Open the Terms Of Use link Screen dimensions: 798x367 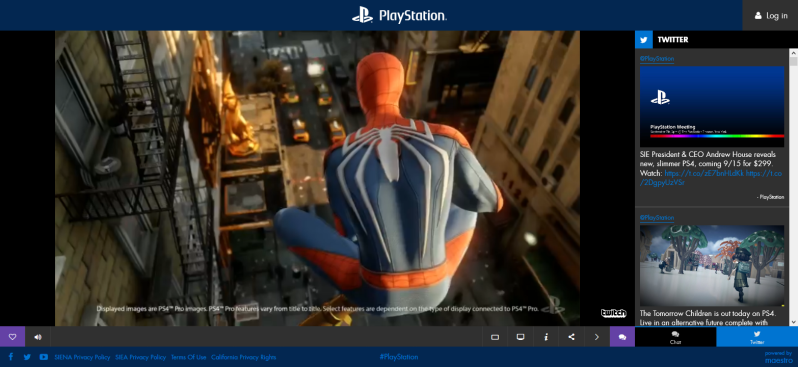(188, 357)
